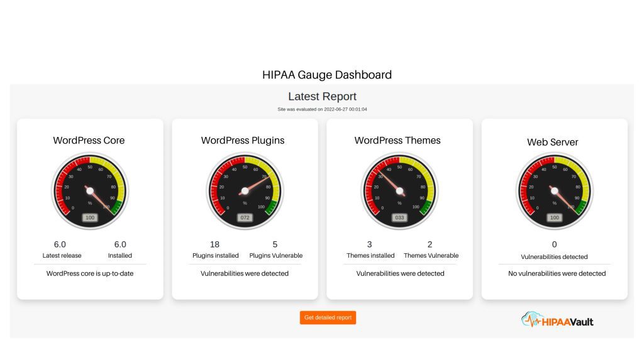
Task: Click Plugins card 'Vulnerabilities were detected' text
Action: point(245,273)
